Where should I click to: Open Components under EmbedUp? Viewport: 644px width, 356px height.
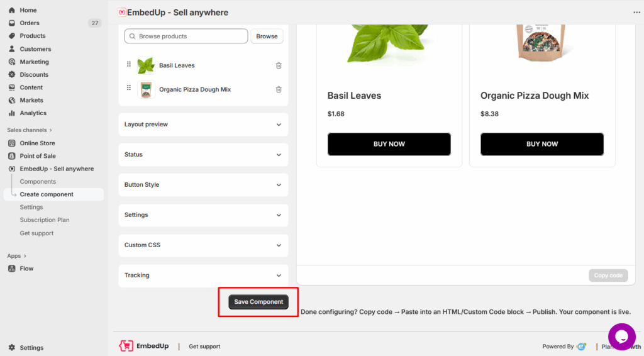(x=38, y=182)
